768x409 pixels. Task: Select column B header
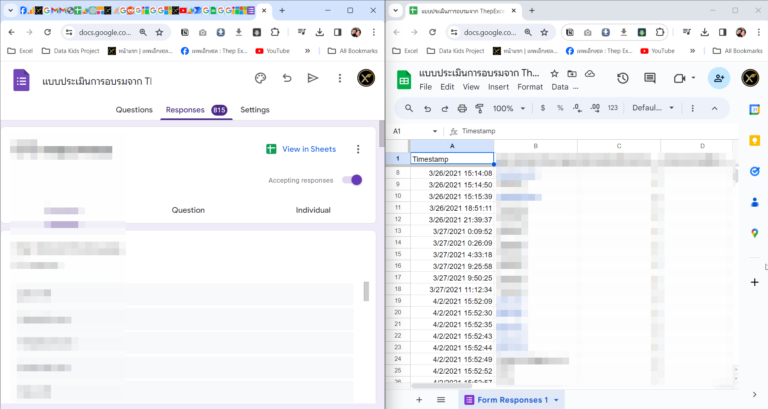(x=535, y=146)
